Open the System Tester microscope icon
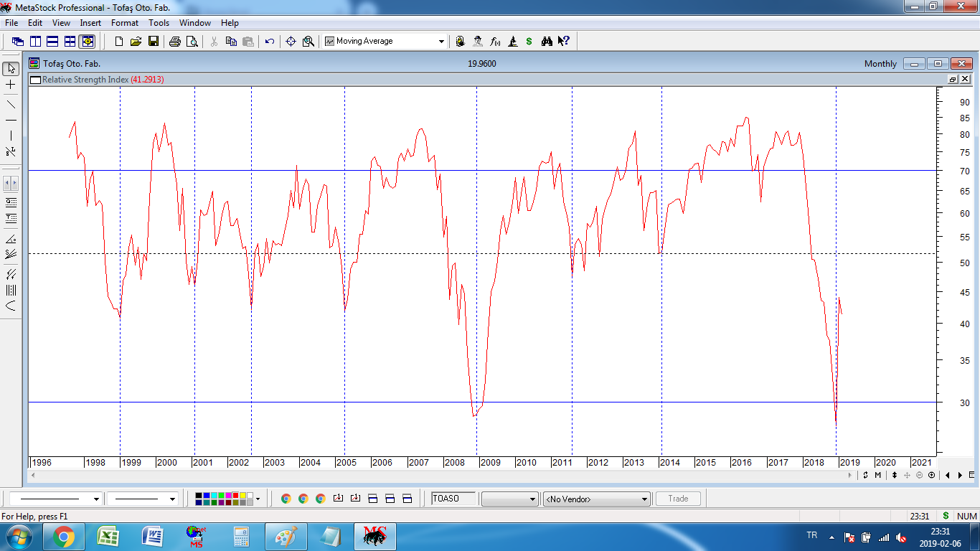This screenshot has height=551, width=980. coord(512,42)
